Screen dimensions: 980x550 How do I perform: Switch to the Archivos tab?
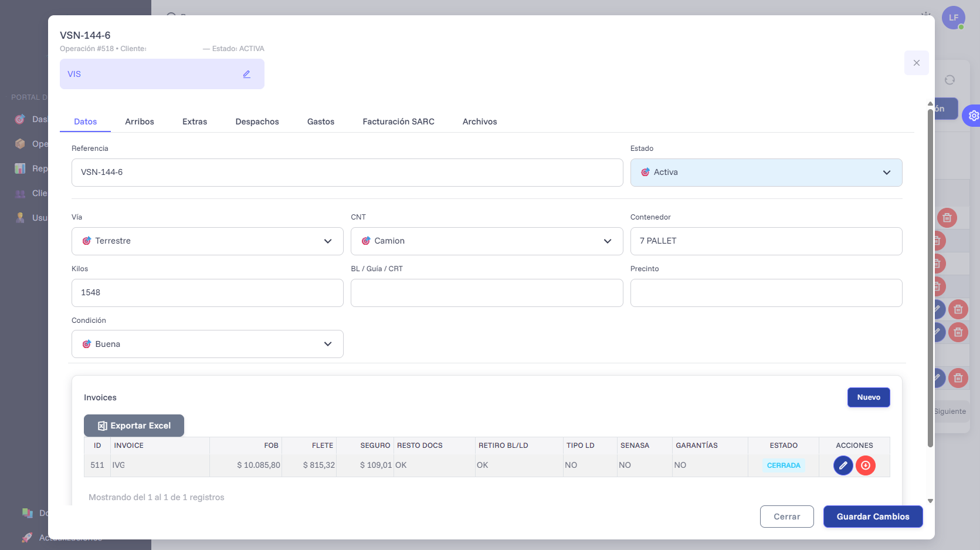tap(480, 122)
